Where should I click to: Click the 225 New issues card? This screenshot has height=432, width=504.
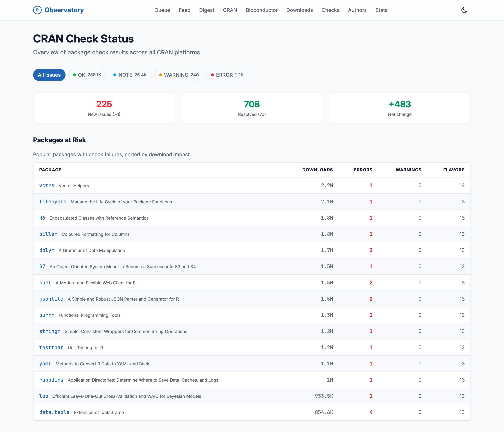pyautogui.click(x=104, y=108)
